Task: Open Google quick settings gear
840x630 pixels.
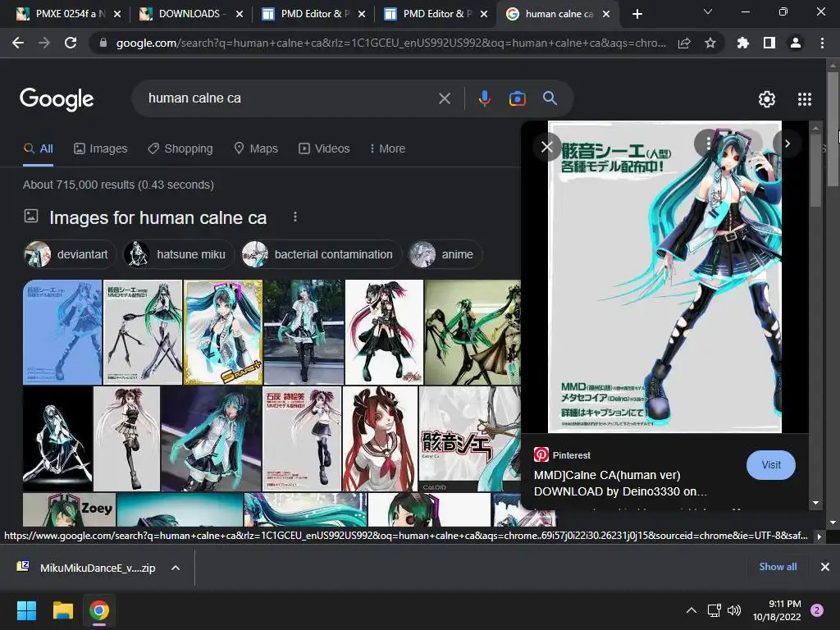Action: (767, 99)
